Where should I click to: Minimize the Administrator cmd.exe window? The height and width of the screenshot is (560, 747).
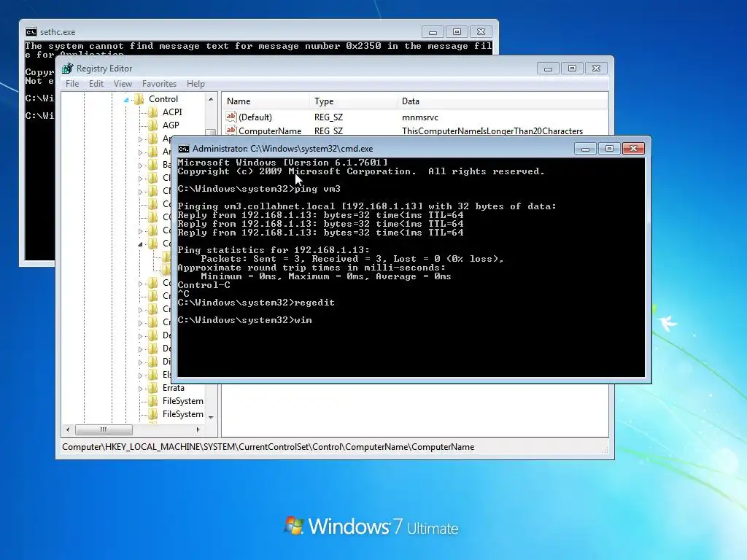click(585, 149)
